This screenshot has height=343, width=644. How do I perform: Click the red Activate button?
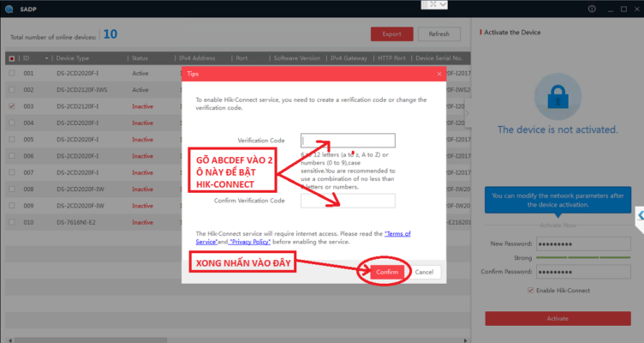[558, 319]
